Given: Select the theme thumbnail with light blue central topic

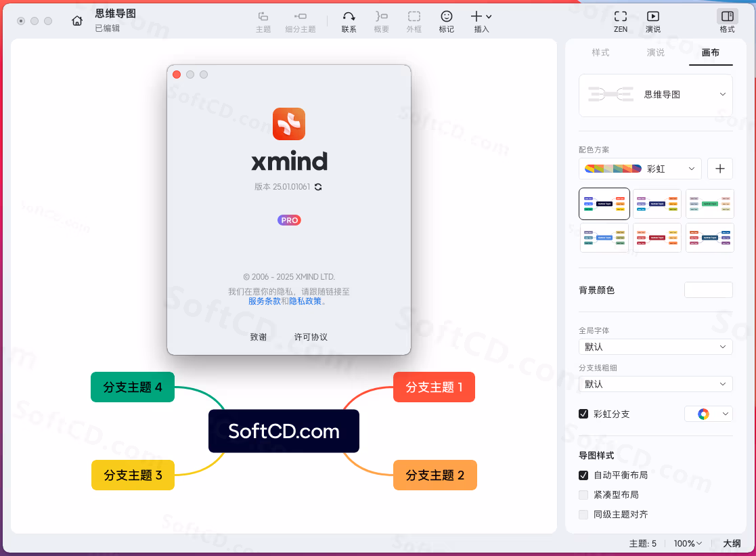Looking at the screenshot, I should [604, 238].
